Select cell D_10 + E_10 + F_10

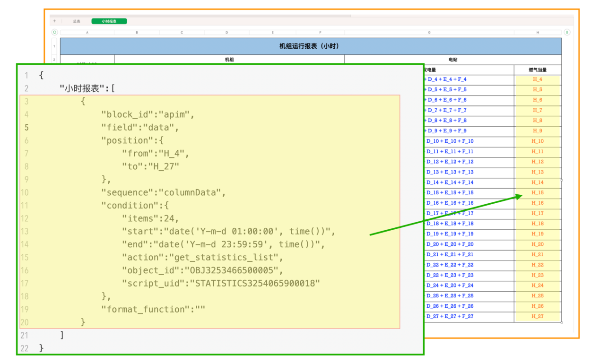pos(450,141)
